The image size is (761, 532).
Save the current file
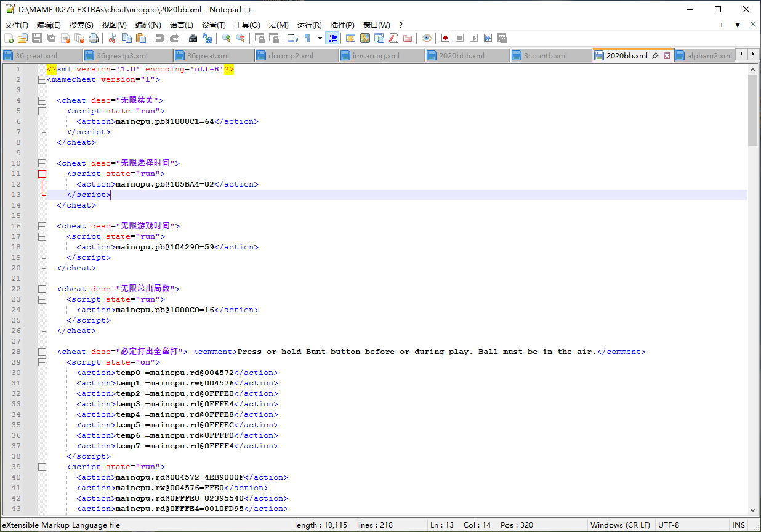point(37,38)
